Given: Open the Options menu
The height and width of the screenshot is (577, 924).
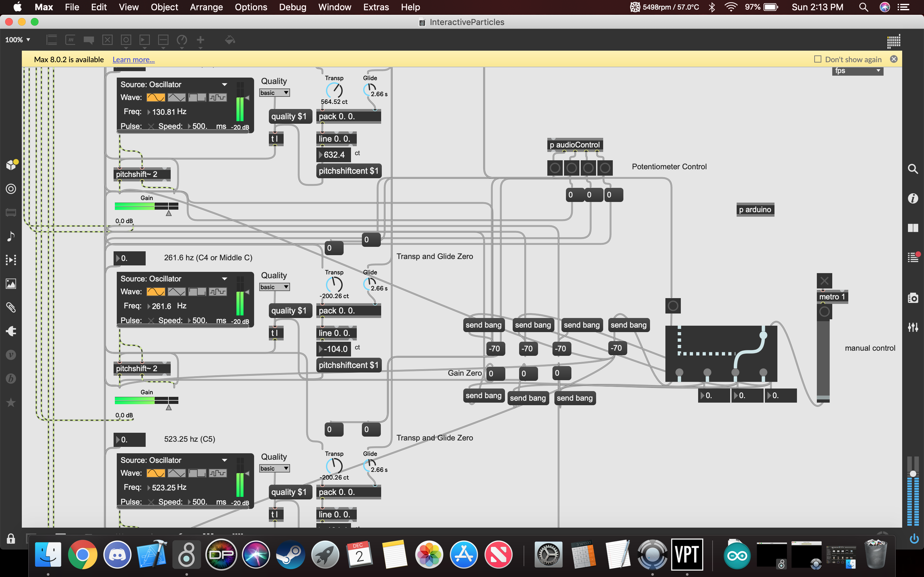Looking at the screenshot, I should (x=250, y=7).
